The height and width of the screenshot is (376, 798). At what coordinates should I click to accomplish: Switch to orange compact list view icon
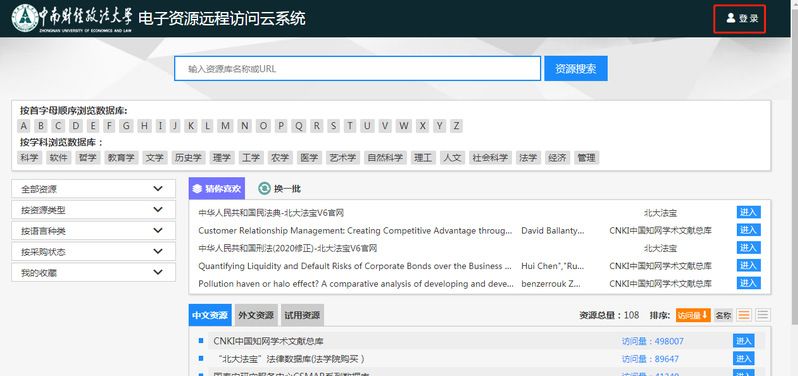pos(744,315)
